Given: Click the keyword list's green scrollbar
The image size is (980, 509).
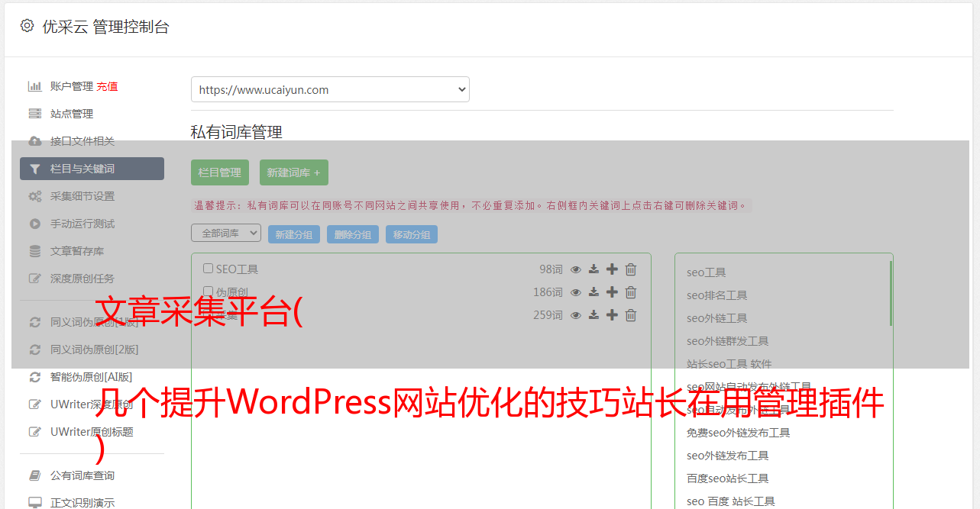Looking at the screenshot, I should point(891,294).
